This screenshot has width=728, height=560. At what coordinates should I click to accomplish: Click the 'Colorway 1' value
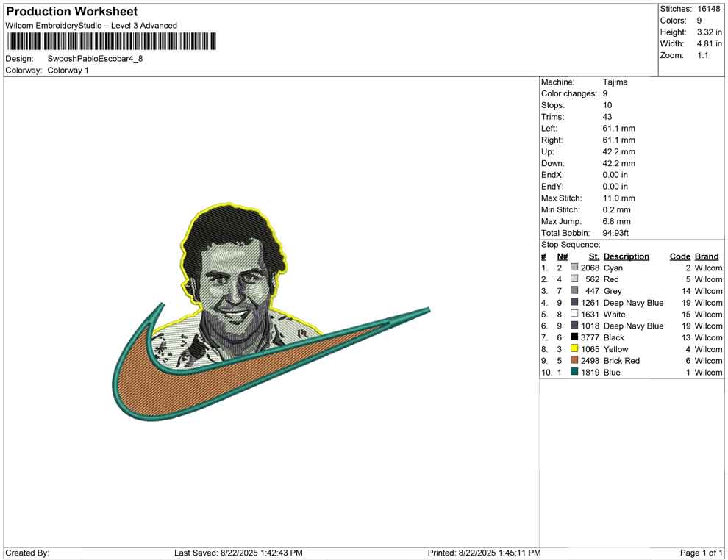tap(68, 71)
